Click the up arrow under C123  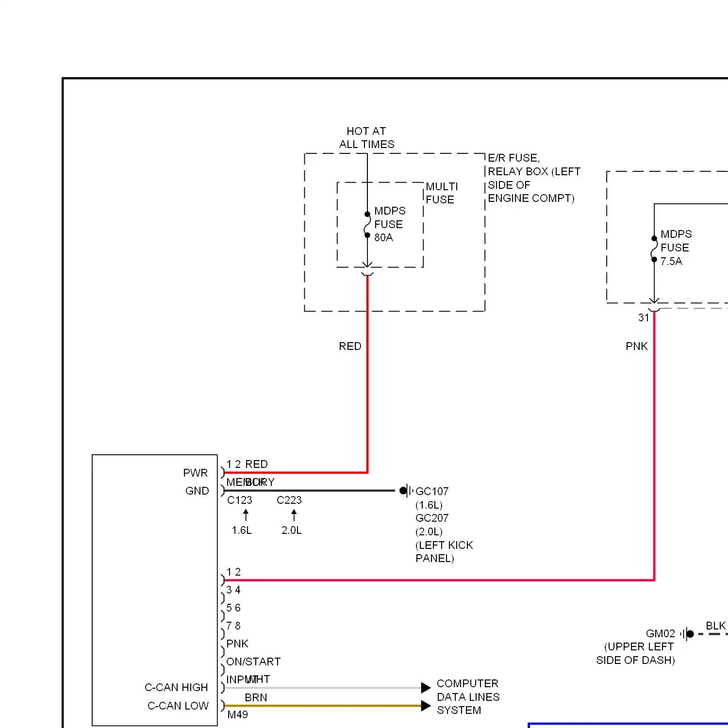point(246,515)
